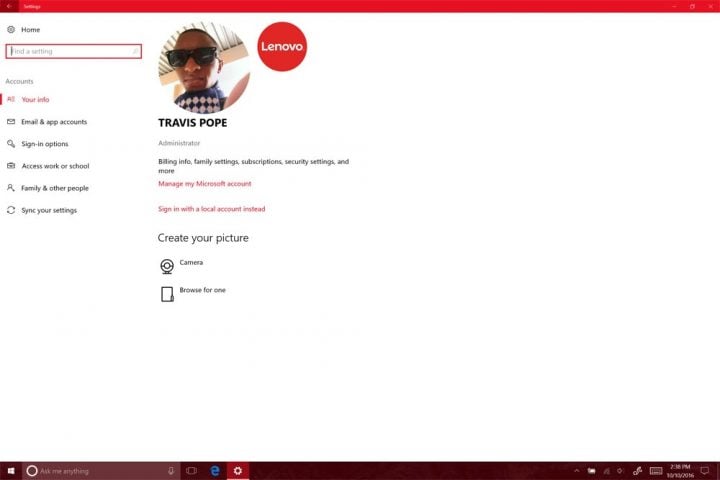This screenshot has width=720, height=480.
Task: Launch Microsoft Edge from taskbar
Action: click(x=215, y=471)
